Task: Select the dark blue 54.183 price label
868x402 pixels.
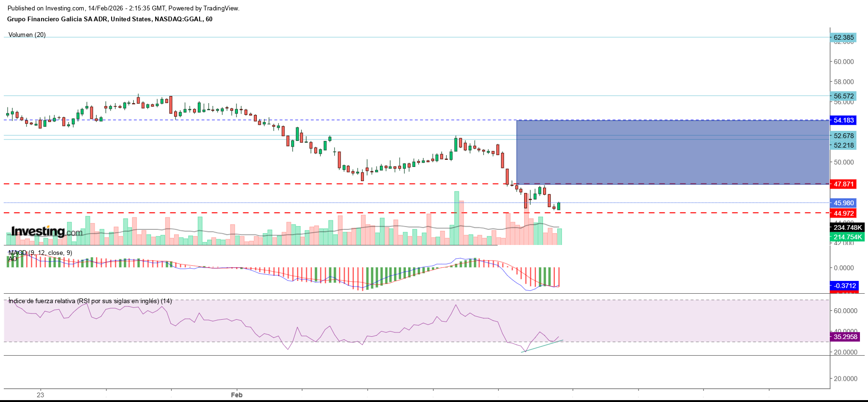Action: coord(843,120)
